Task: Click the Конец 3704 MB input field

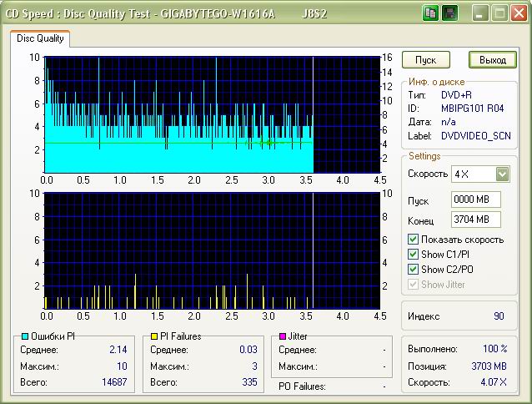Action: 475,220
